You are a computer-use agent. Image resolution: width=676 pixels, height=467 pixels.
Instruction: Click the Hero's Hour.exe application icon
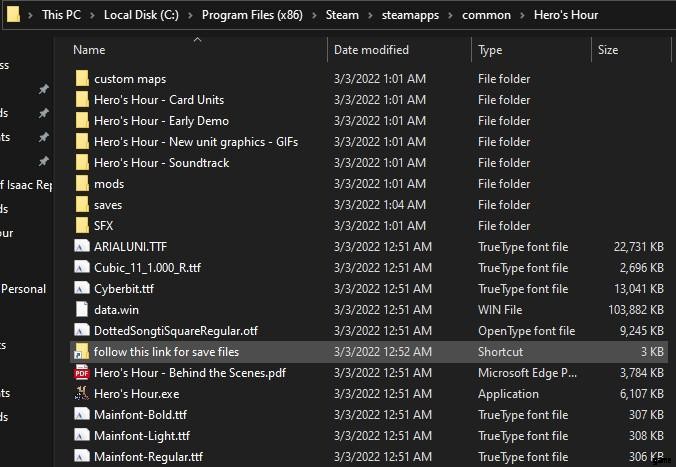[x=82, y=394]
